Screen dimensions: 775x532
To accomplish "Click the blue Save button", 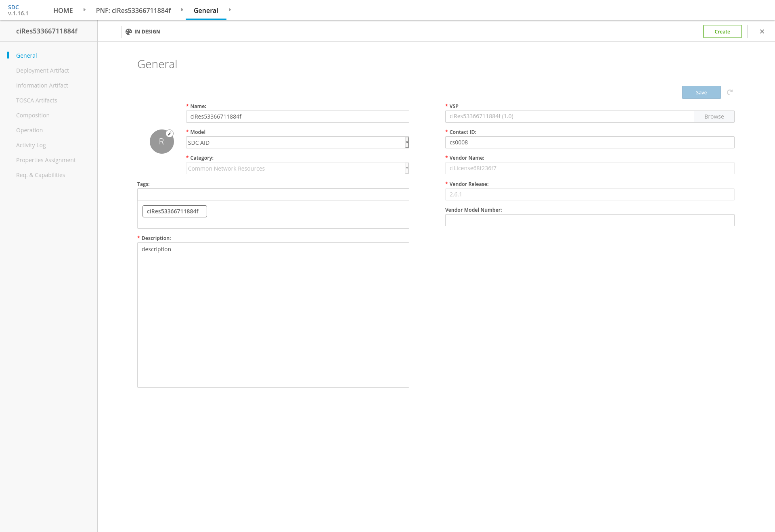I will 701,92.
